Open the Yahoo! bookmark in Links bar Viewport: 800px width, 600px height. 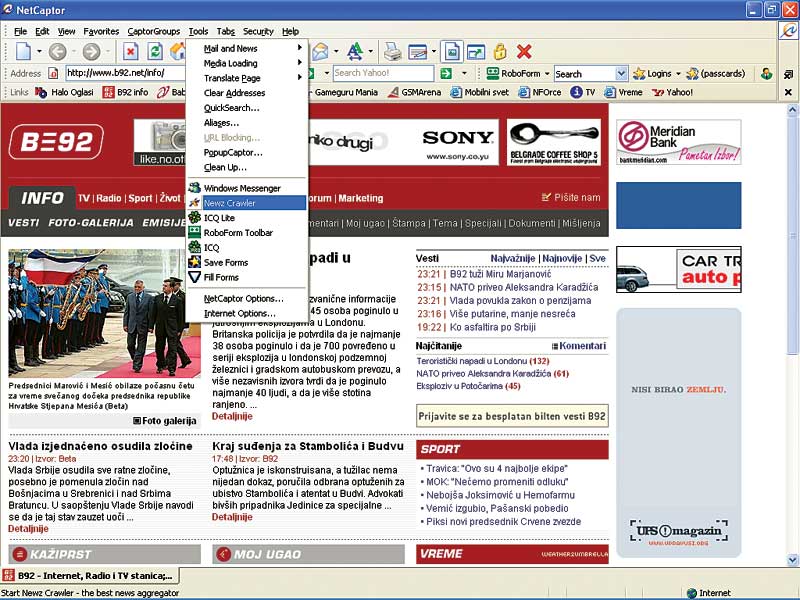(x=672, y=92)
